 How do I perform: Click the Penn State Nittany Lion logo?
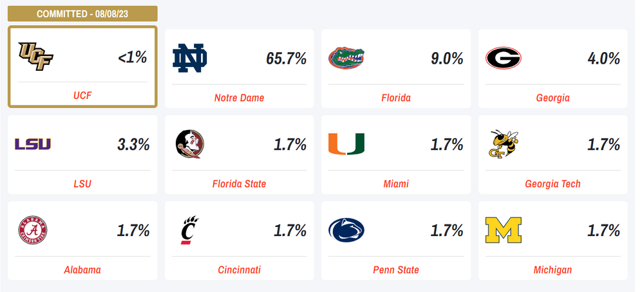click(x=346, y=230)
